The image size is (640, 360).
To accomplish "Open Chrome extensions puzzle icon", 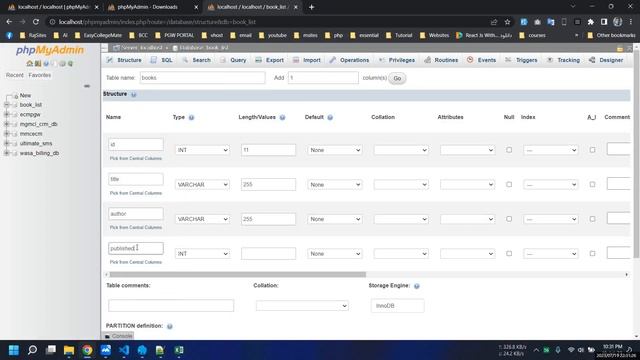I will (x=591, y=22).
